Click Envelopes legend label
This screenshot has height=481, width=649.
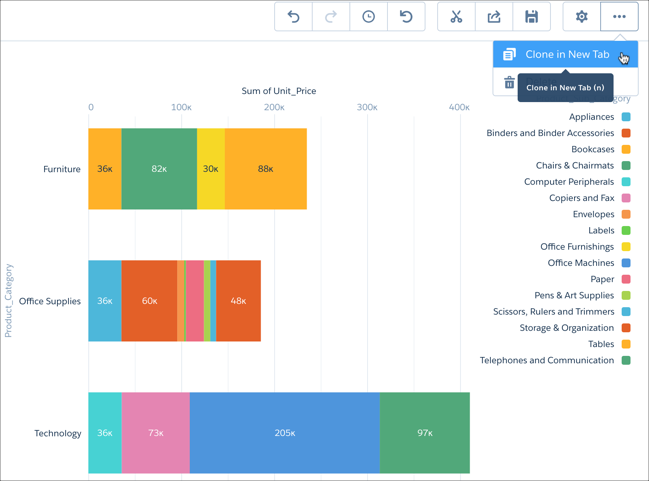(593, 214)
